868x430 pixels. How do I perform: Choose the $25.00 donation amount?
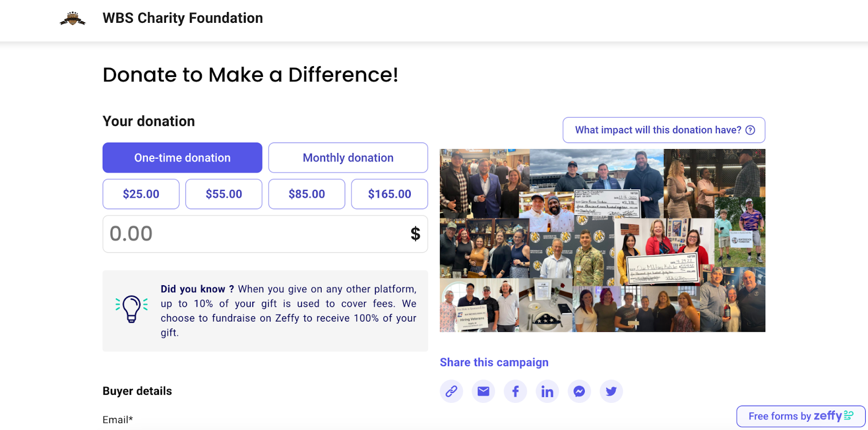tap(141, 194)
